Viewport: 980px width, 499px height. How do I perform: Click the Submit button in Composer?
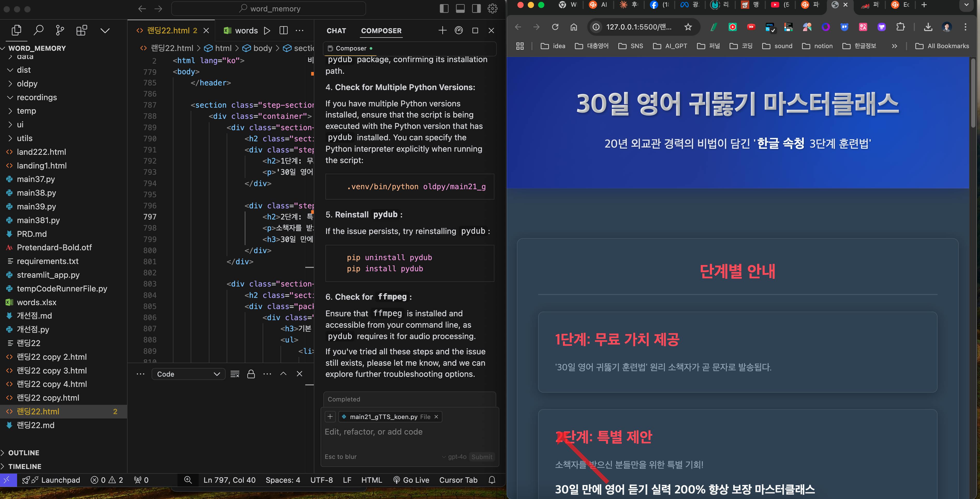[x=482, y=457]
